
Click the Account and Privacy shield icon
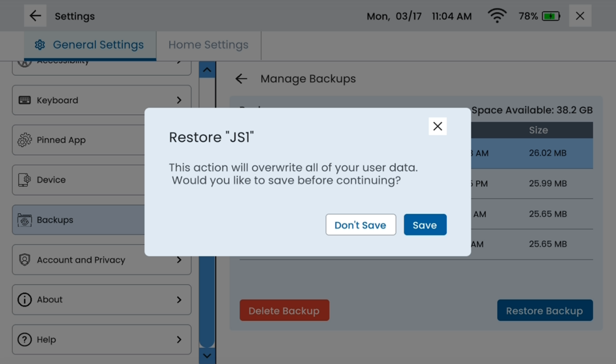25,260
